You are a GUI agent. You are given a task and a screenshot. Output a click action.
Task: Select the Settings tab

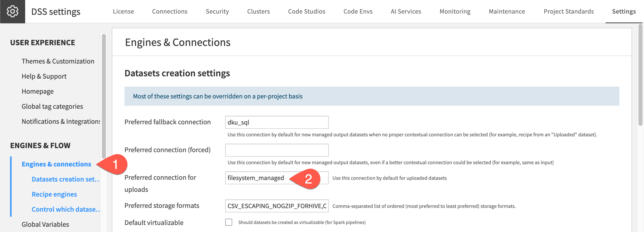[624, 12]
